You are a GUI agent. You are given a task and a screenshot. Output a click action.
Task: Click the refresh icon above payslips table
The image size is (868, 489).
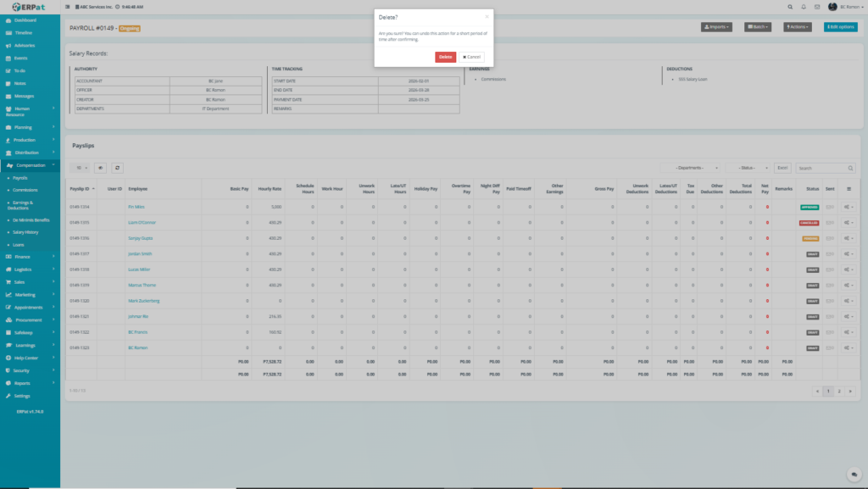117,169
